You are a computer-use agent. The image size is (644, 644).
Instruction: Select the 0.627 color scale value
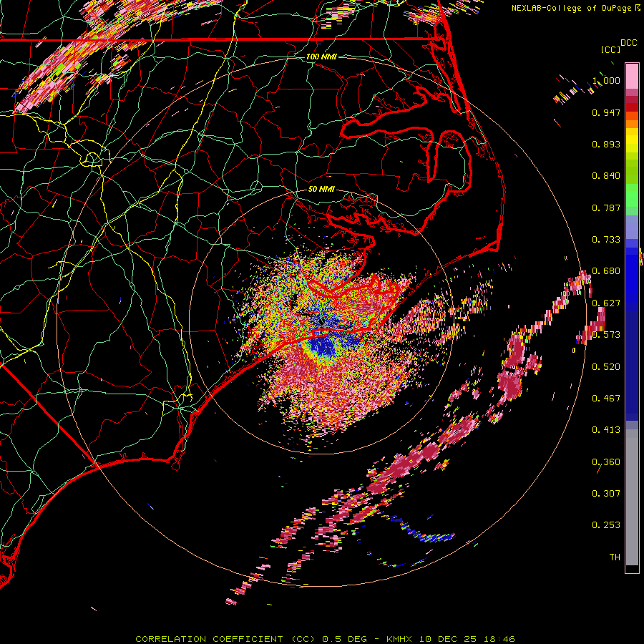pos(606,303)
